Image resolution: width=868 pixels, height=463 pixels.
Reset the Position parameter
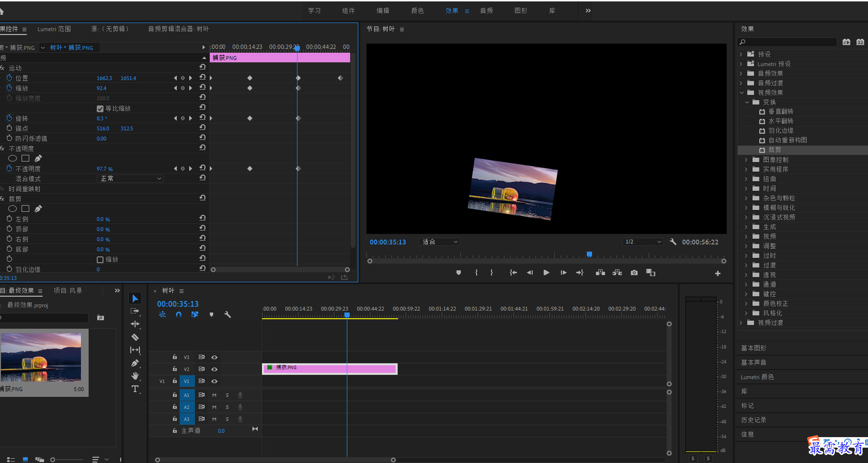coord(202,77)
